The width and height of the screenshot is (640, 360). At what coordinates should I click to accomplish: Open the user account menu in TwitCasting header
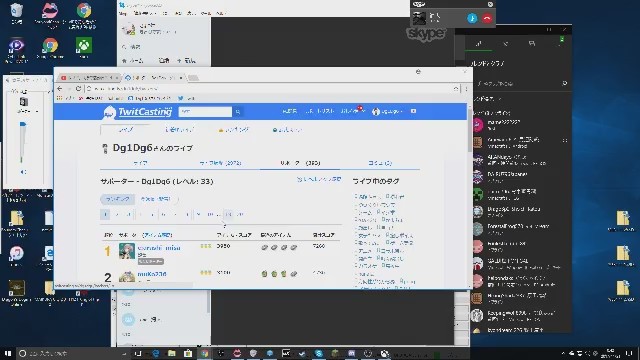click(387, 111)
